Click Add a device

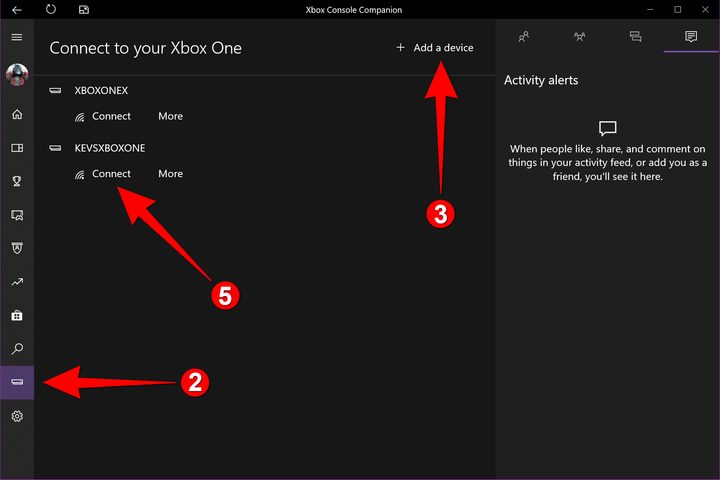(x=434, y=48)
